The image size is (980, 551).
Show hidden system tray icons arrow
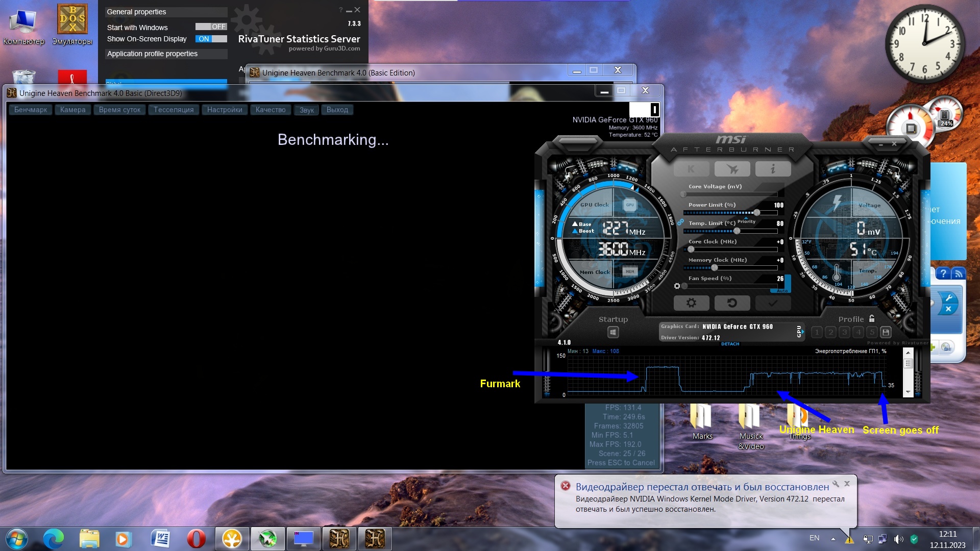click(833, 538)
